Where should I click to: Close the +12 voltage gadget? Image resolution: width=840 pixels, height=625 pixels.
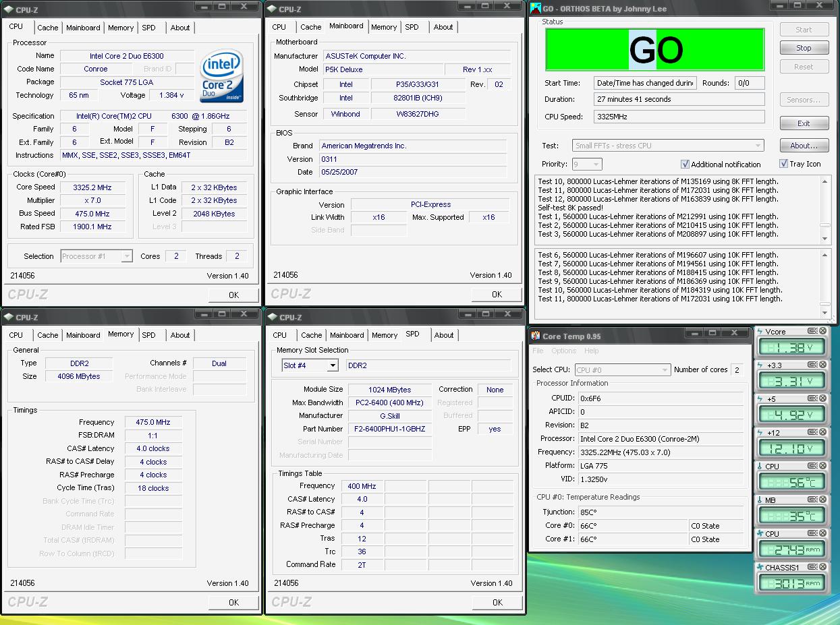point(822,432)
